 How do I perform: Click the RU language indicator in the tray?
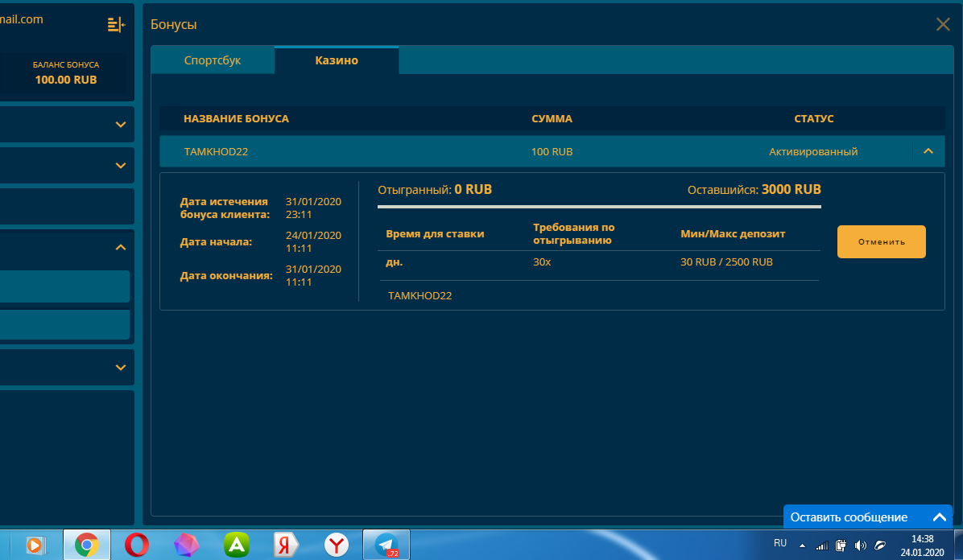(x=780, y=543)
